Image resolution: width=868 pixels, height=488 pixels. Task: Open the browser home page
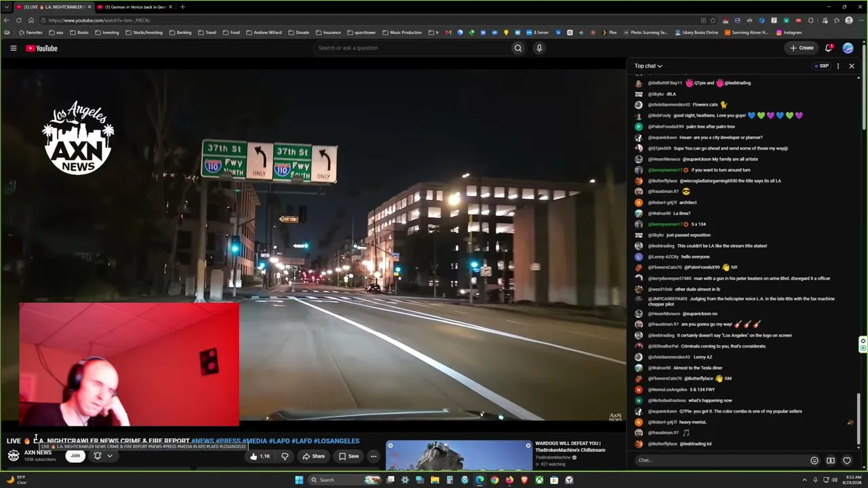click(31, 20)
